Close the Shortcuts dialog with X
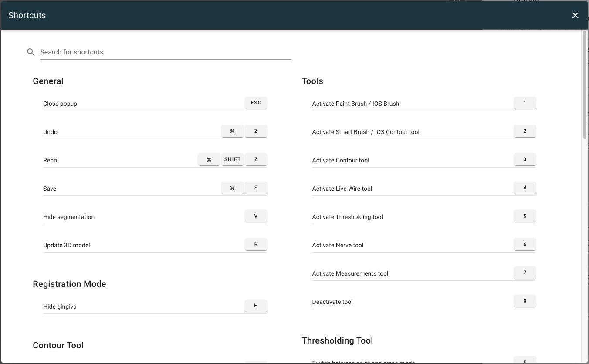This screenshot has width=589, height=364. (575, 15)
